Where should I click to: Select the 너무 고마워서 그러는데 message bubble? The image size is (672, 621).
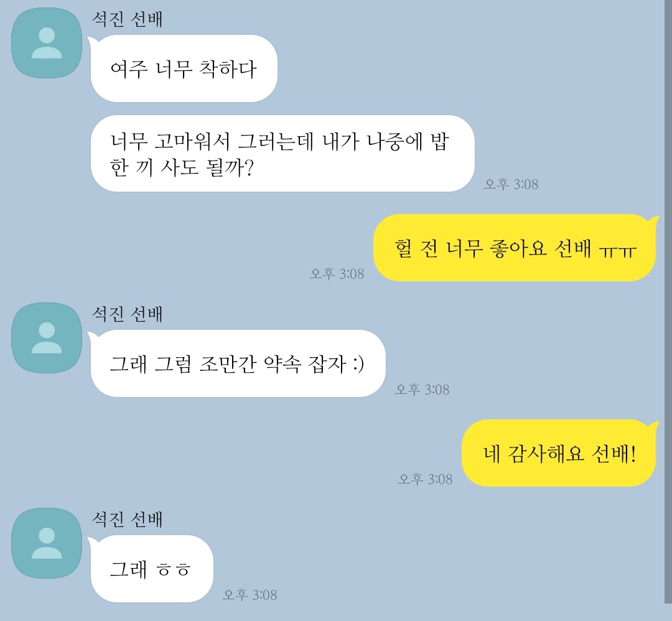pos(282,154)
